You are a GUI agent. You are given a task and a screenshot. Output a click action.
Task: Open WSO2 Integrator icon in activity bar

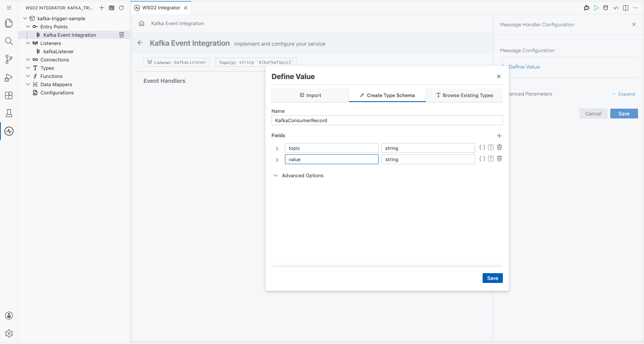pyautogui.click(x=9, y=131)
